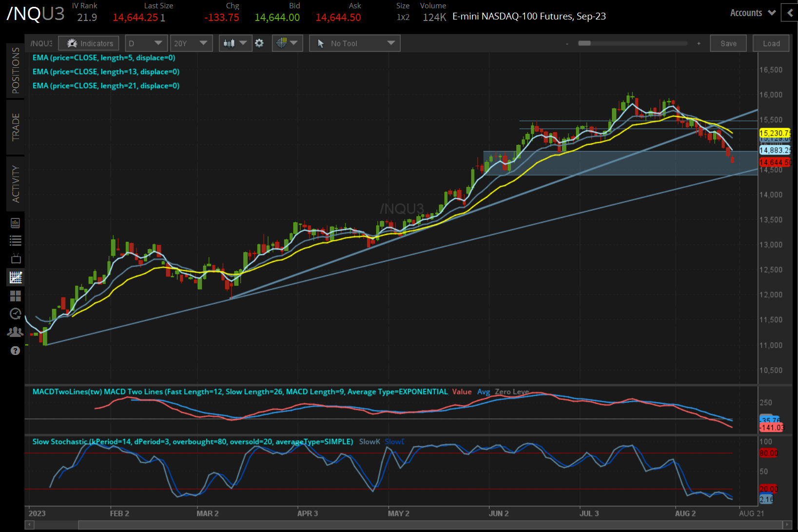
Task: Expand the D timeframe dropdown
Action: coord(146,43)
